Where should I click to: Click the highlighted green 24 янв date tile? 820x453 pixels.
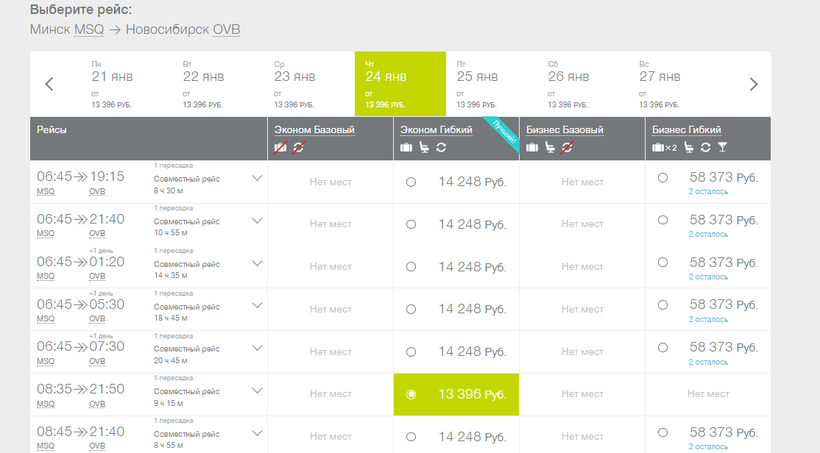point(400,84)
